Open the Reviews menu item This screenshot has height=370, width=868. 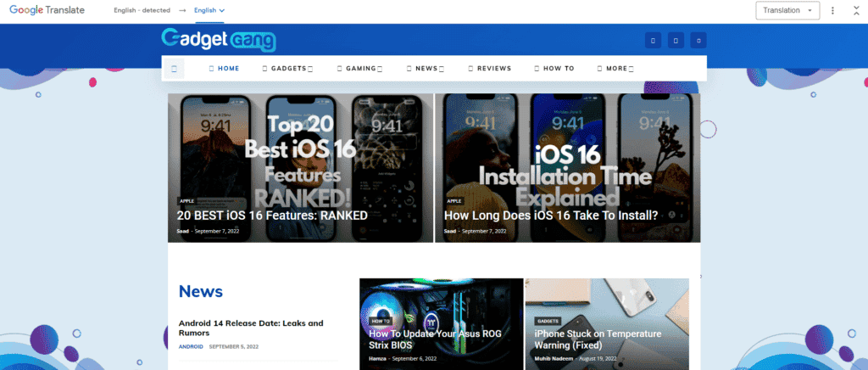pyautogui.click(x=490, y=69)
